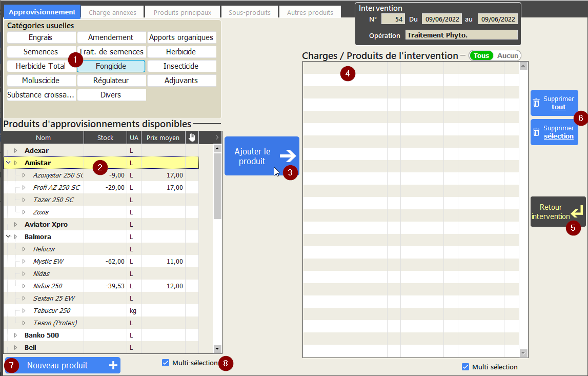Click the arrow icon on Ajouter le produit
The width and height of the screenshot is (588, 376).
tap(288, 156)
